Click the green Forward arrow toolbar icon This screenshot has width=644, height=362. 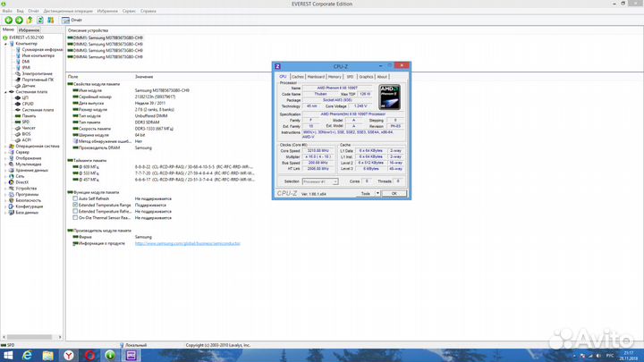click(x=19, y=20)
